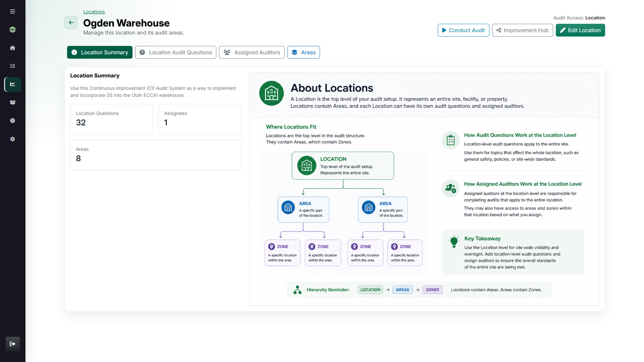The height and width of the screenshot is (362, 644).
Task: Click the clipboard icon beside Audit Questions heading
Action: [450, 140]
